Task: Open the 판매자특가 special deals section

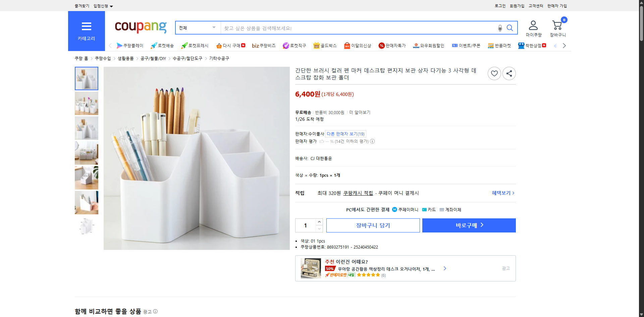Action: tap(392, 46)
